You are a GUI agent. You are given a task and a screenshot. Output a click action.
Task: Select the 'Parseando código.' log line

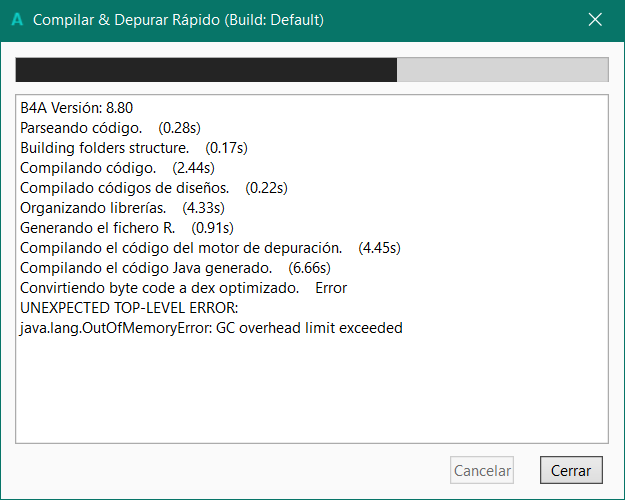click(x=110, y=128)
